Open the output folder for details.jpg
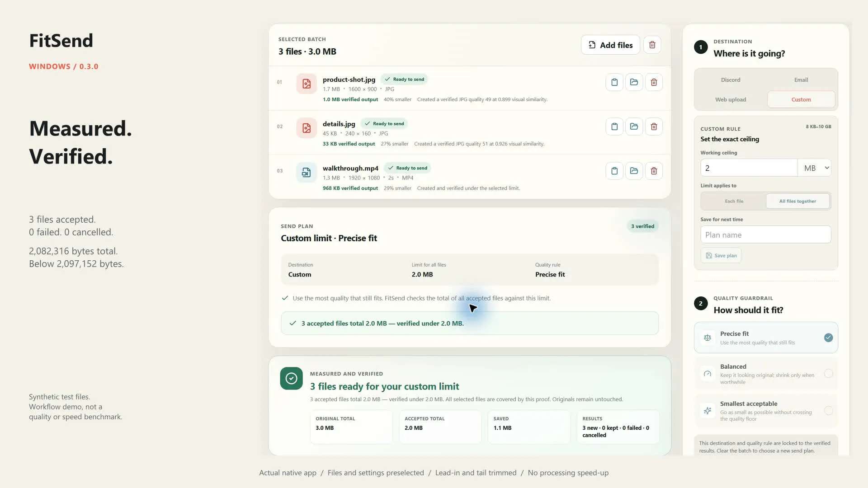Screen dimensions: 868x488 point(634,127)
